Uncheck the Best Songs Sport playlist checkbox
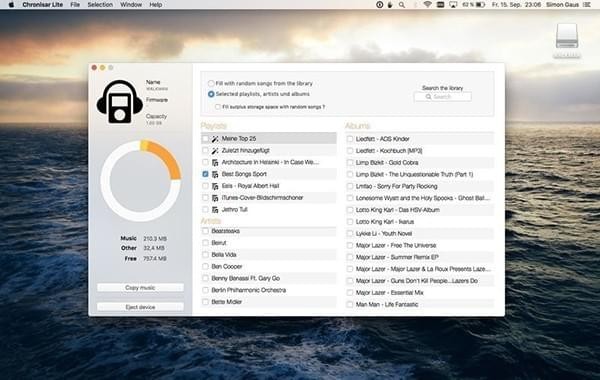The width and height of the screenshot is (600, 380). [205, 174]
